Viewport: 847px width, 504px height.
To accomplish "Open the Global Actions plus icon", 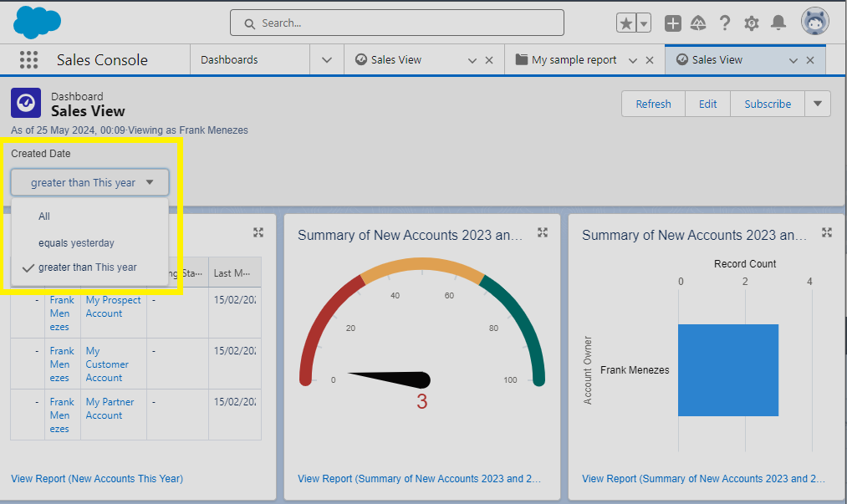I will click(x=672, y=23).
